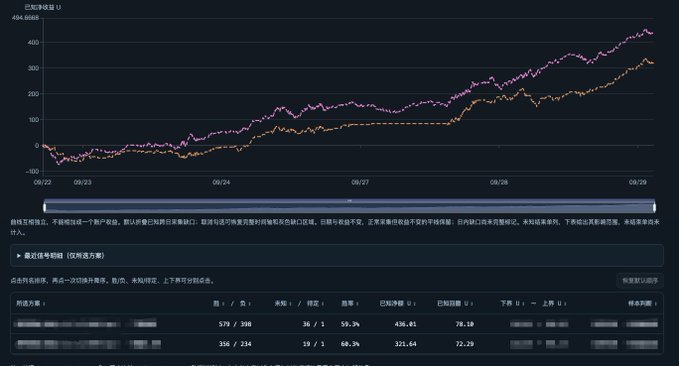Sort table by 所选方案 column
The width and height of the screenshot is (679, 366).
point(31,303)
